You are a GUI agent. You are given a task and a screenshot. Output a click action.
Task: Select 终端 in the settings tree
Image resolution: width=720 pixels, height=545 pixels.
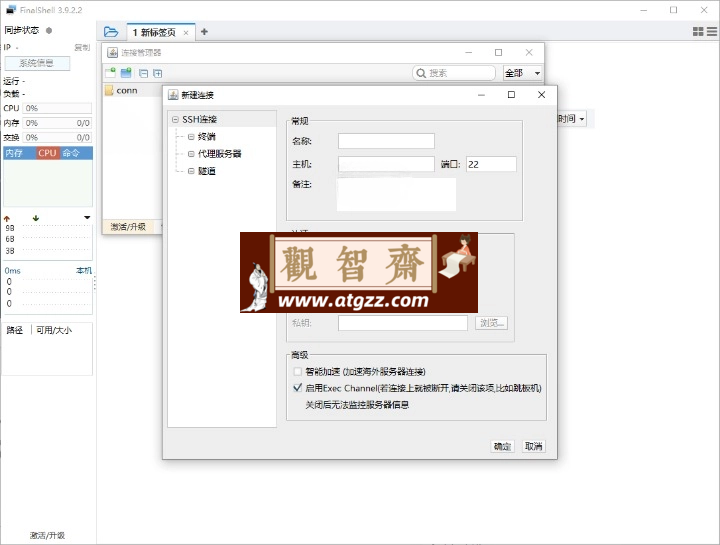[x=207, y=136]
